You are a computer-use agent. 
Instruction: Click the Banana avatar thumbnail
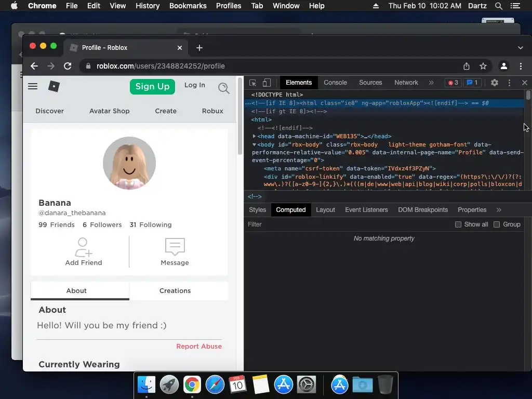click(x=129, y=163)
